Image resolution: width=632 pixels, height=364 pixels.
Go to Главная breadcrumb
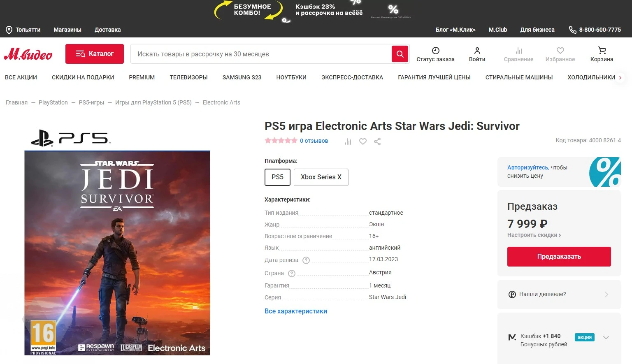click(16, 102)
